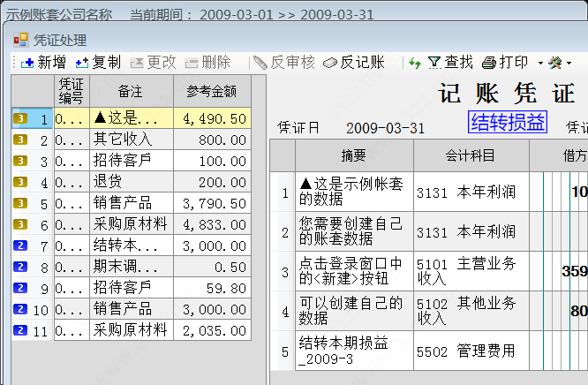The image size is (588, 385).
Task: Select the 期末调... voucher row 8
Action: tap(132, 267)
